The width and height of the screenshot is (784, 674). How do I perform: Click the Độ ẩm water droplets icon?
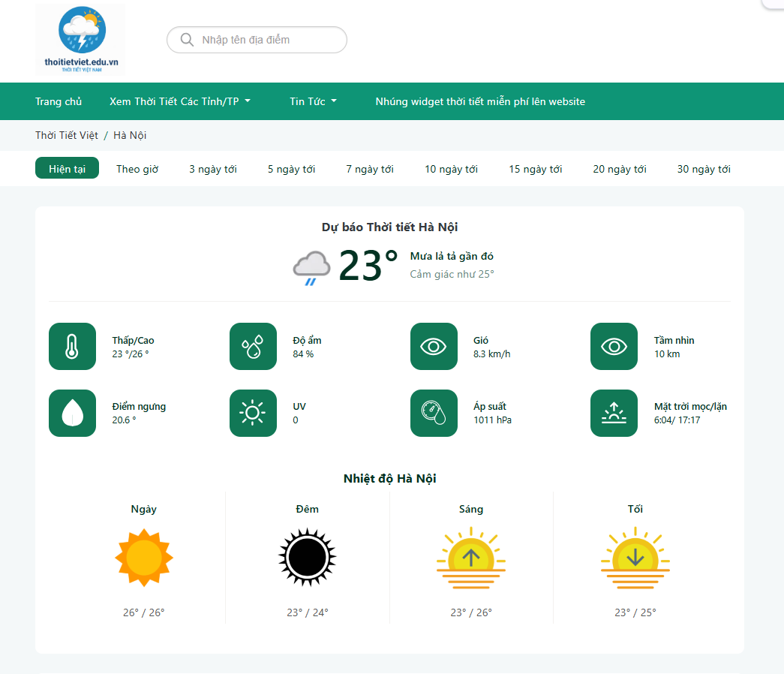253,346
